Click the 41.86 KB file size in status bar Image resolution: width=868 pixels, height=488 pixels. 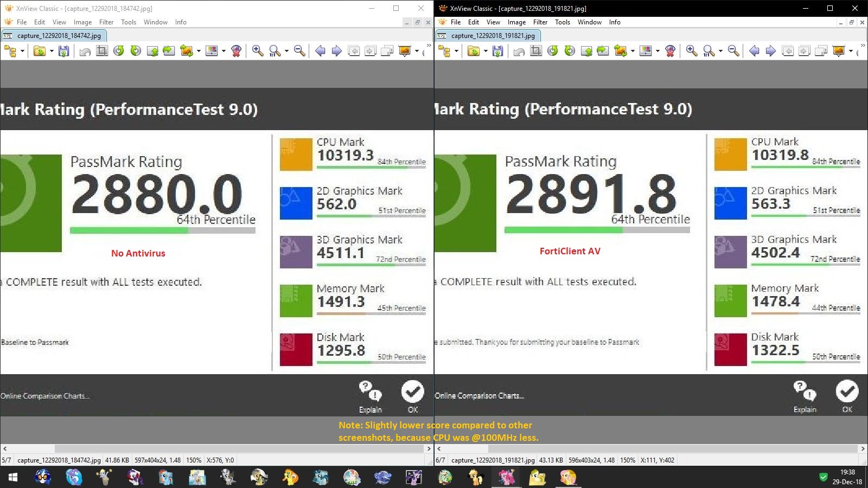click(x=117, y=460)
